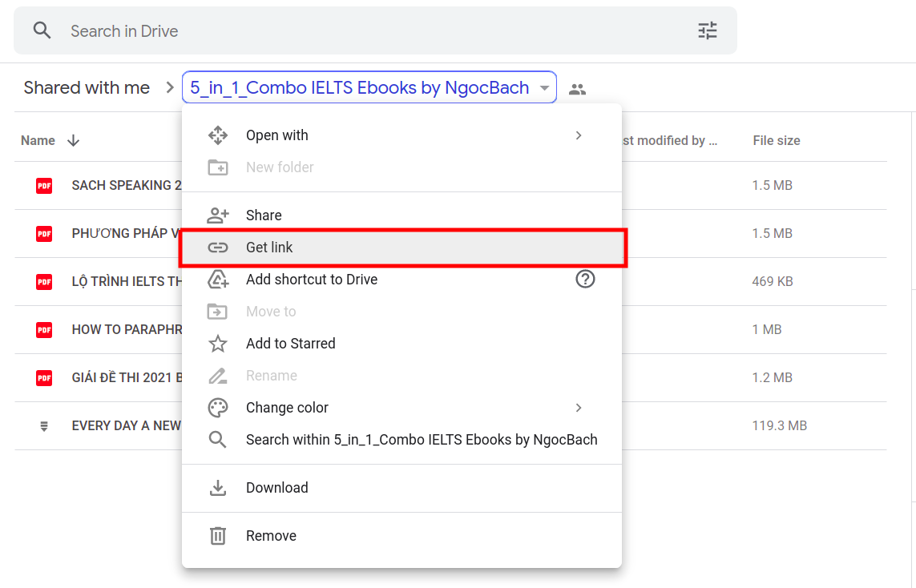Select the GIẢI ĐỀ THI 2021 file name

click(127, 378)
